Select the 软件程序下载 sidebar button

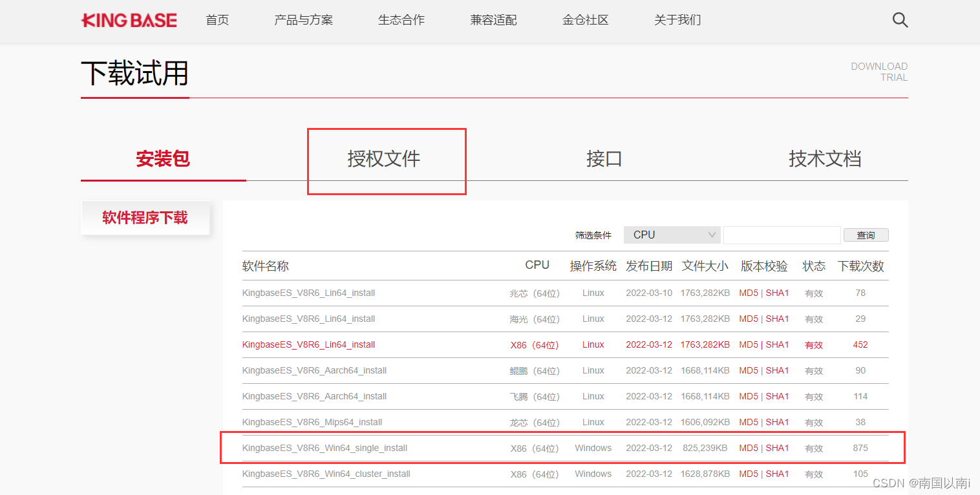coord(145,218)
